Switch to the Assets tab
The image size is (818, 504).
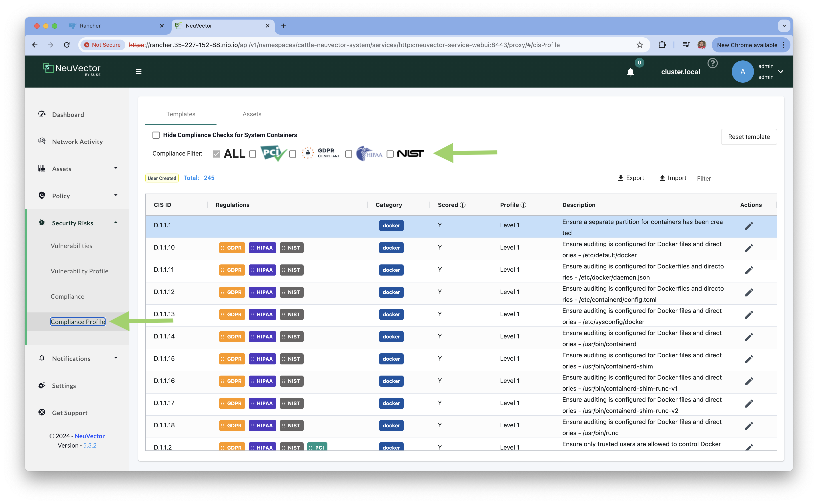click(252, 114)
